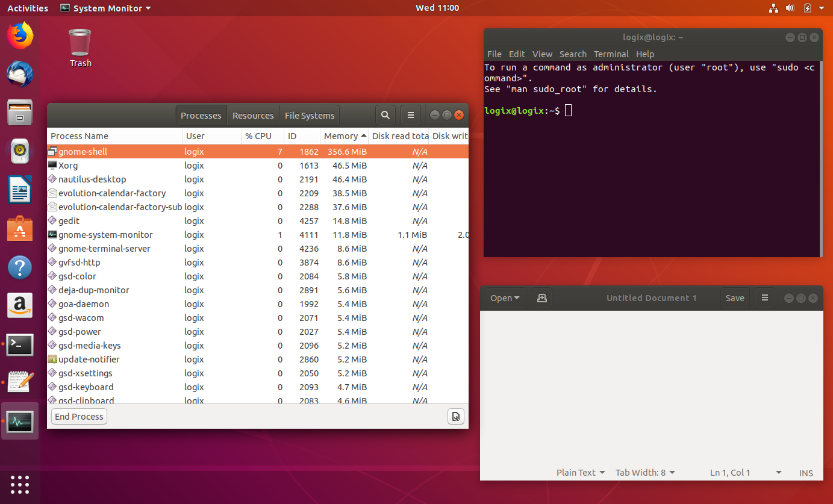
Task: Click the End Process button
Action: 79,416
